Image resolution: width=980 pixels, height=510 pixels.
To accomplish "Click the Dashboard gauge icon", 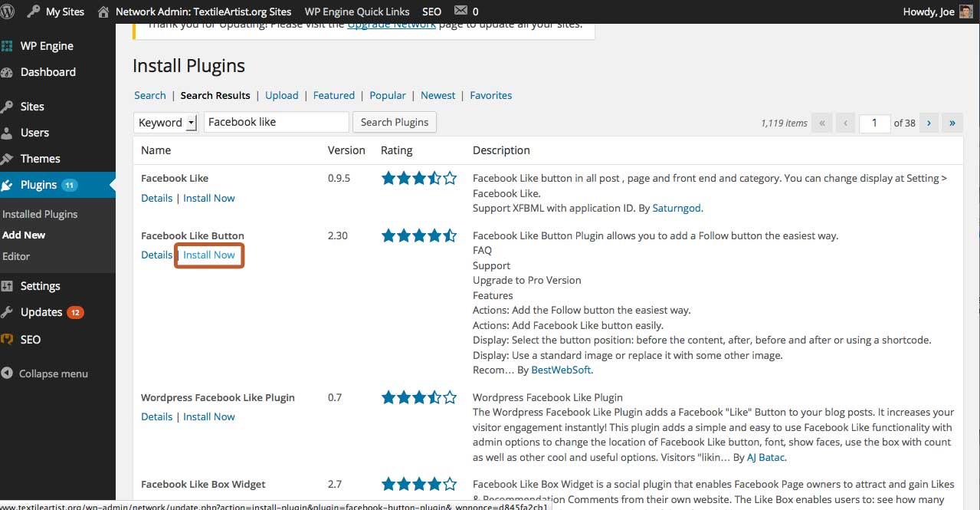I will (x=7, y=72).
